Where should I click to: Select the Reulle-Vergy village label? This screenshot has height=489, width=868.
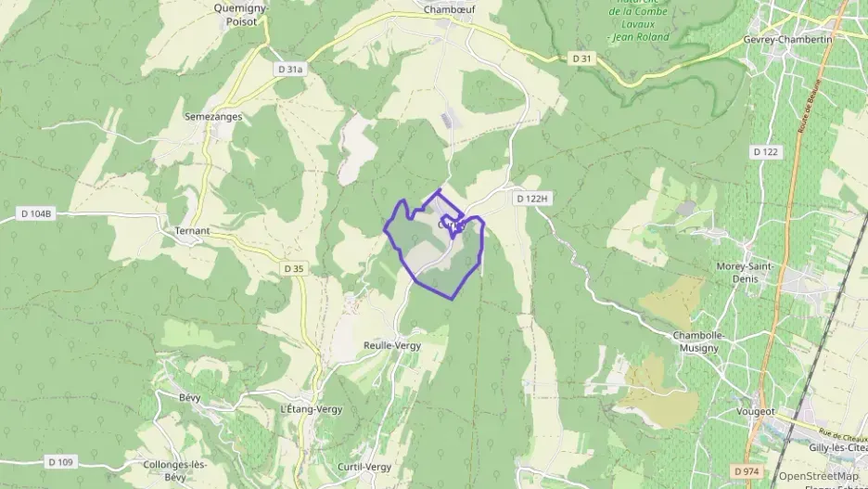(x=392, y=345)
